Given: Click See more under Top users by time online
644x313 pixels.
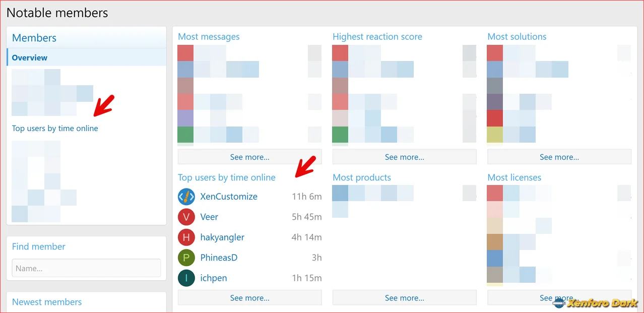Looking at the screenshot, I should (250, 298).
